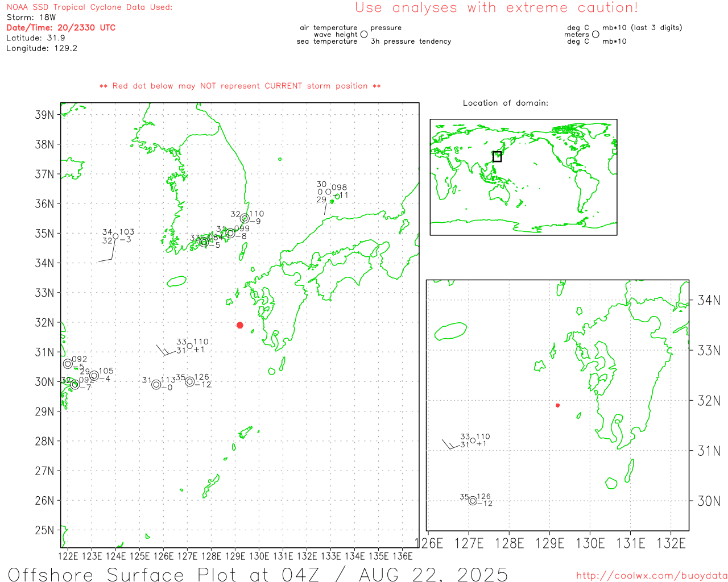Click the legend circle beside 'meters'
The height and width of the screenshot is (582, 728).
pos(595,34)
